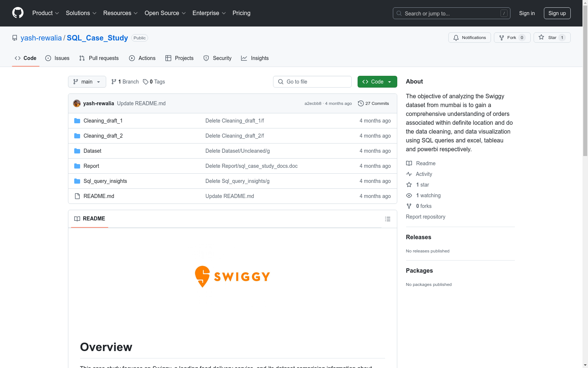Open the Update README.md commit message
This screenshot has height=368, width=588.
(x=141, y=103)
